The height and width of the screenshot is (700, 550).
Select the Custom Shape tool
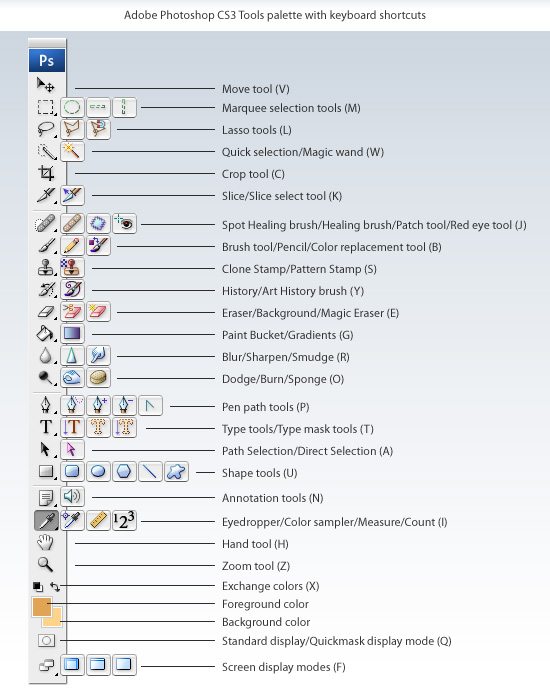tap(176, 471)
